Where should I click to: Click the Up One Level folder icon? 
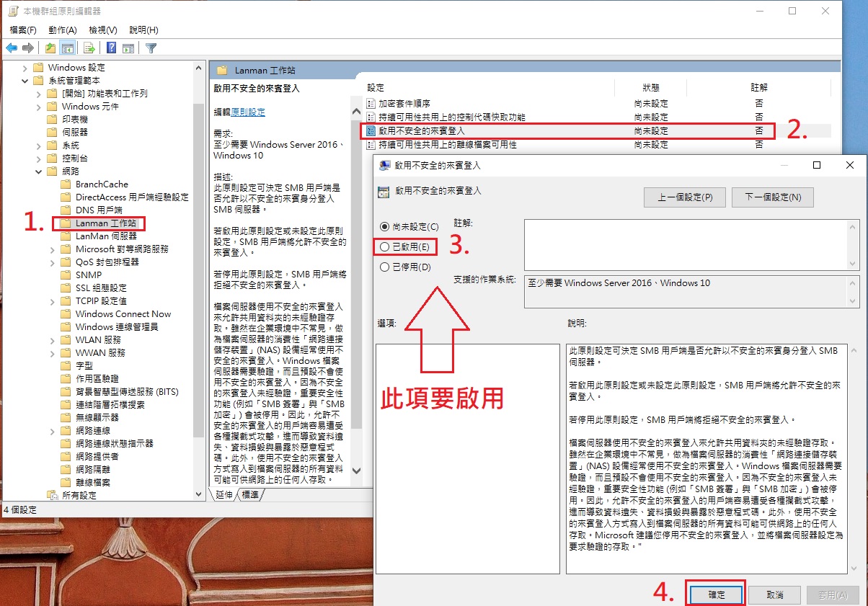(50, 48)
